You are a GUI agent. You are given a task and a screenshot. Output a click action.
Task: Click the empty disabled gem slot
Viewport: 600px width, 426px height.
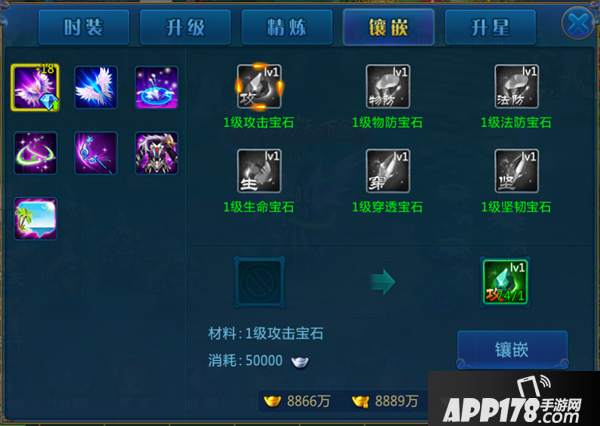260,282
